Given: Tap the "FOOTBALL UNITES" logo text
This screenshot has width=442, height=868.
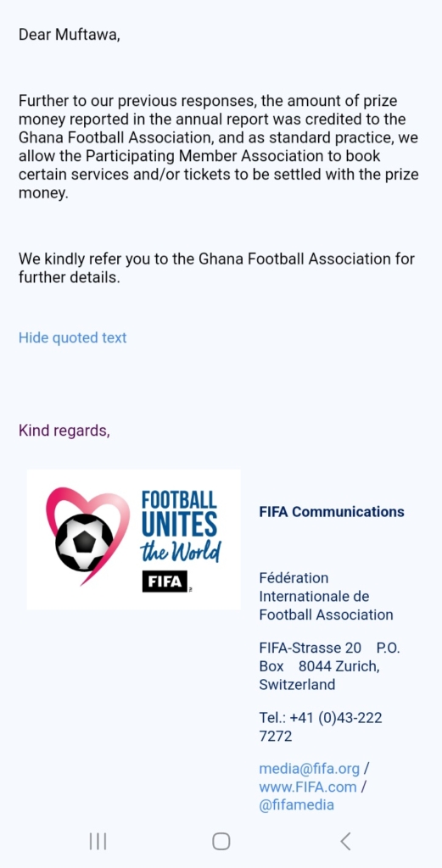Looking at the screenshot, I should pyautogui.click(x=179, y=515).
